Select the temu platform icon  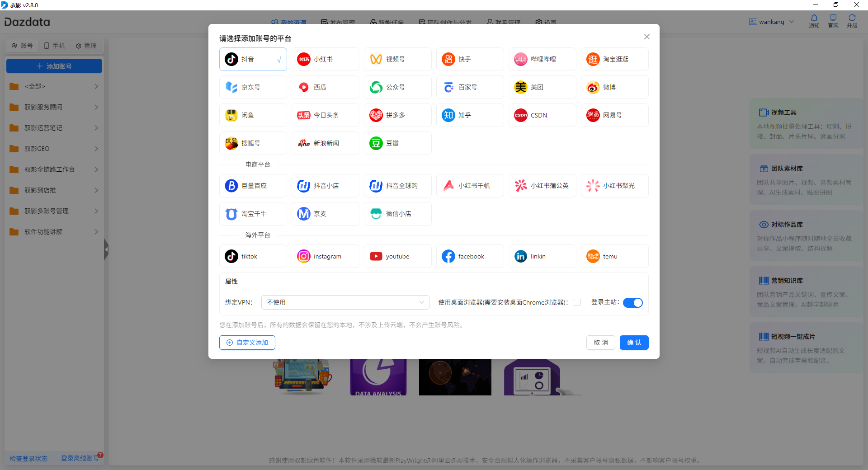pyautogui.click(x=593, y=256)
